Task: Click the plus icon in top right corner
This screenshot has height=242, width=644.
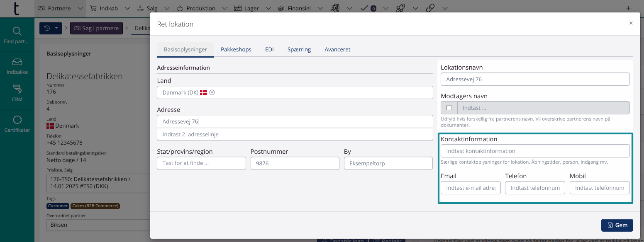Action: (x=628, y=8)
